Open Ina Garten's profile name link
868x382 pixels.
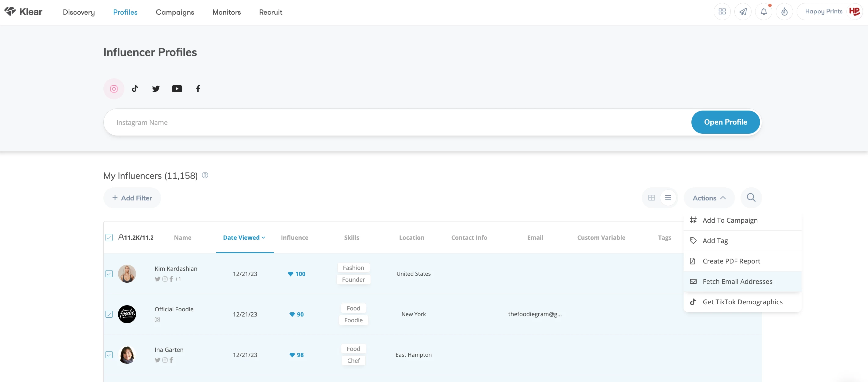[169, 350]
